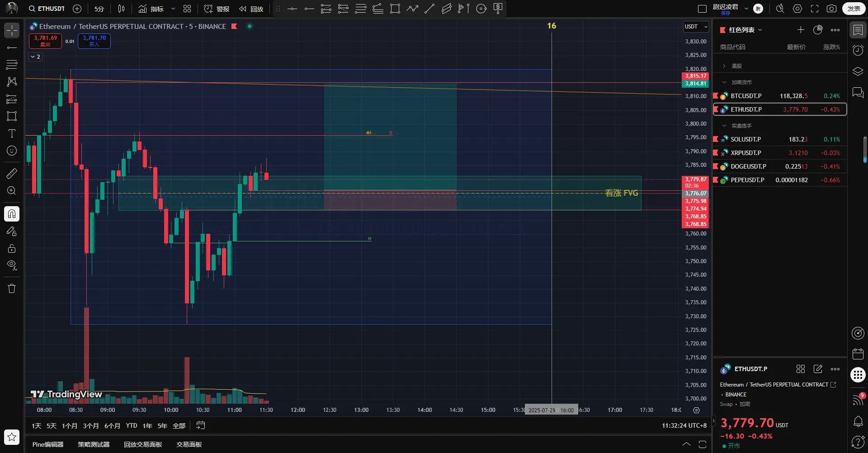Image resolution: width=868 pixels, height=453 pixels.
Task: Open the help center question icon
Action: coord(858,442)
